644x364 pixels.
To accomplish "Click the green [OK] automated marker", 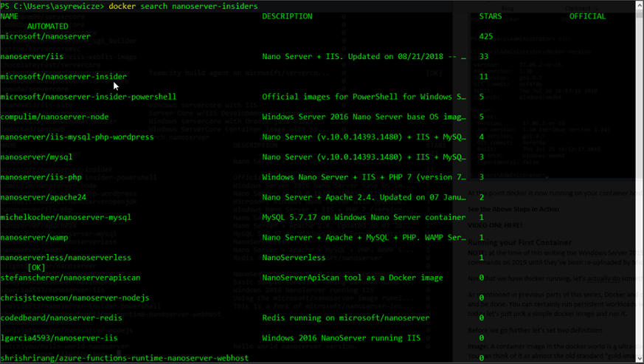I will [x=37, y=268].
